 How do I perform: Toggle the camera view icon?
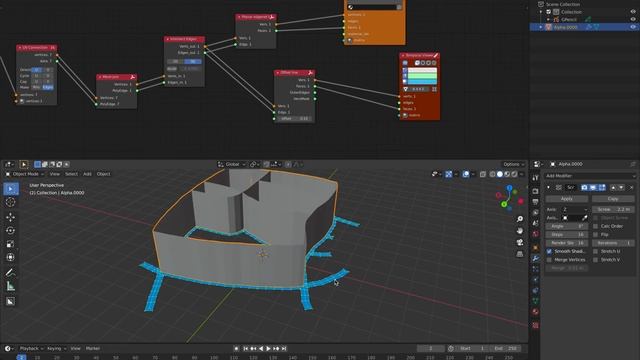(520, 242)
